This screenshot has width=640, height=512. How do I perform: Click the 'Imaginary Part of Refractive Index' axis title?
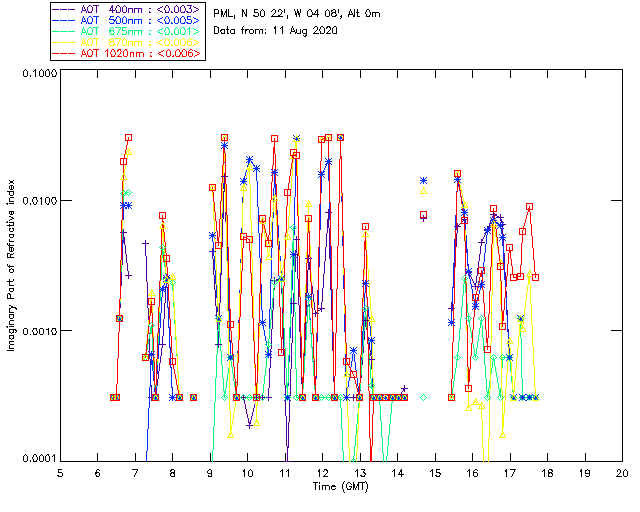(14, 266)
